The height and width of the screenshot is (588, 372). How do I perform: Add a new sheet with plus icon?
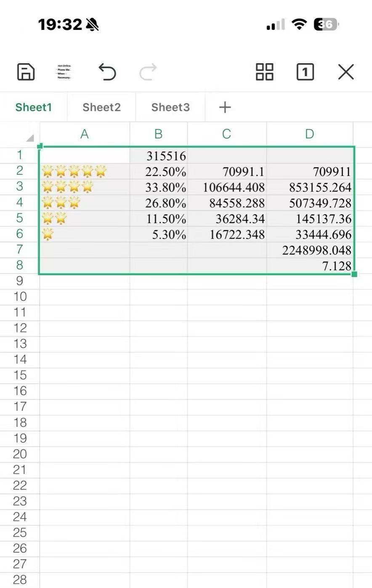point(225,107)
